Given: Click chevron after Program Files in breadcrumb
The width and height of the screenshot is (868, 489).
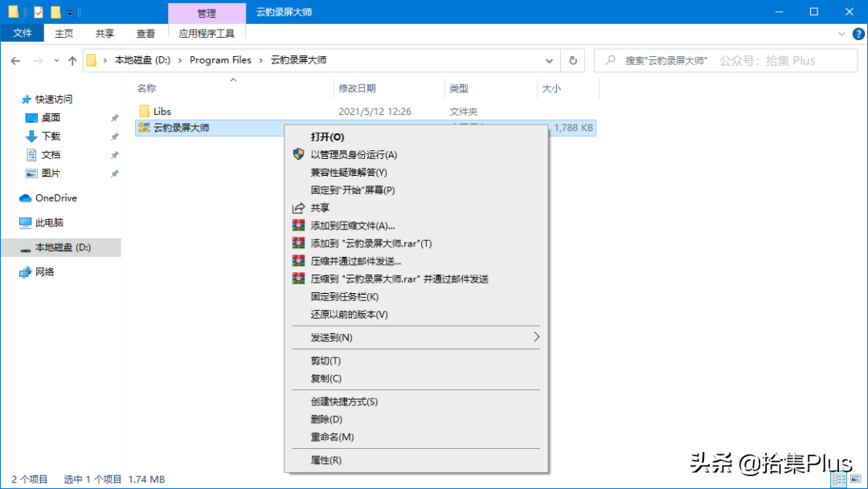Looking at the screenshot, I should pos(260,60).
